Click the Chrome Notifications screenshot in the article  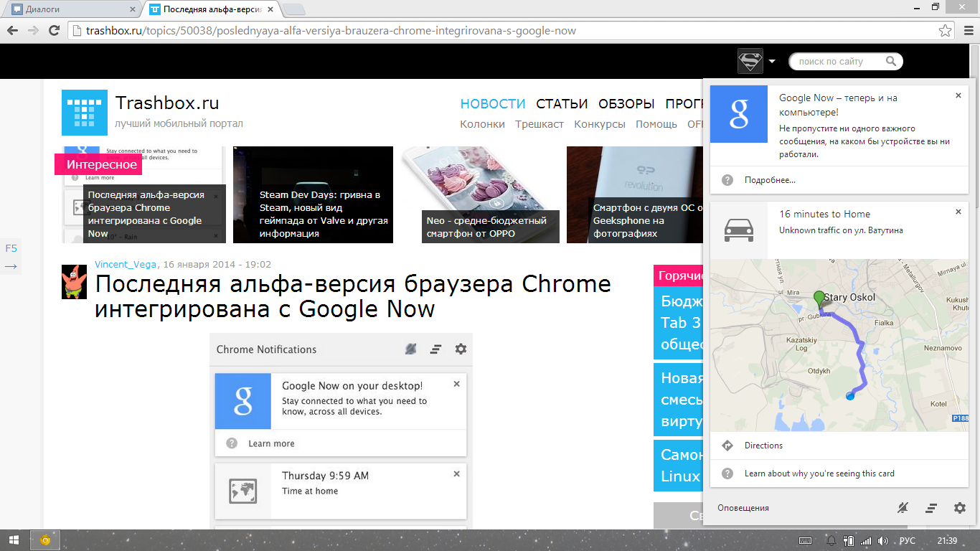pos(341,431)
